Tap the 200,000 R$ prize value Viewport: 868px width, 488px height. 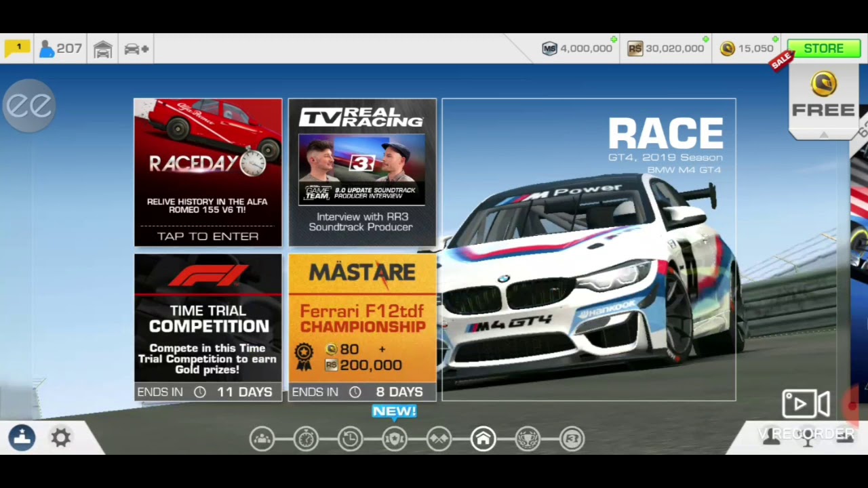[371, 365]
